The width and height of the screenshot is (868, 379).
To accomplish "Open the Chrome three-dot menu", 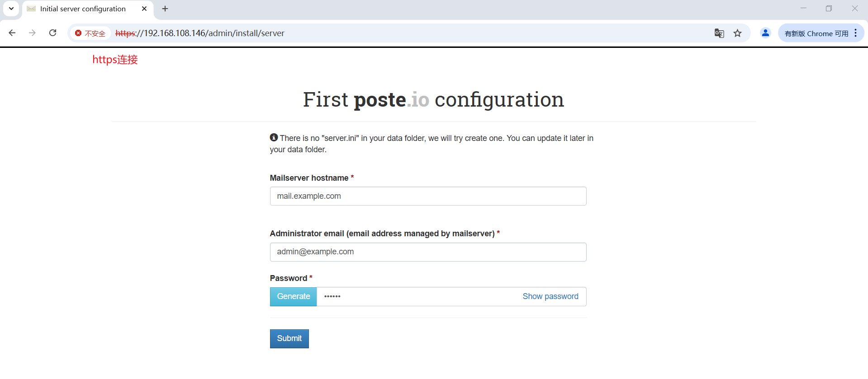I will click(856, 33).
